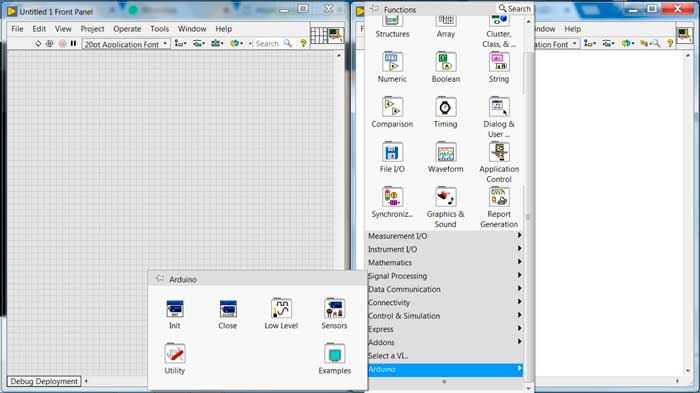Pin the Arduino subpalette thumbtack
The image size is (700, 393).
(x=159, y=279)
